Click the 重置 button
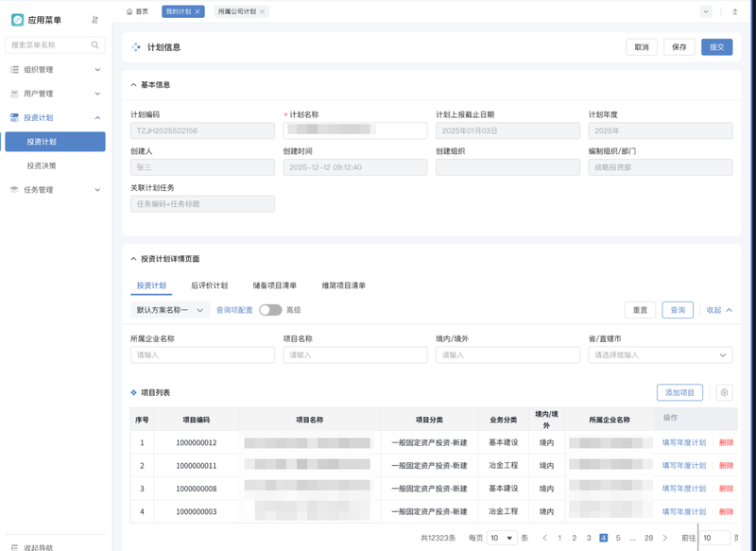Screen dimensions: 756x551 pyautogui.click(x=641, y=310)
